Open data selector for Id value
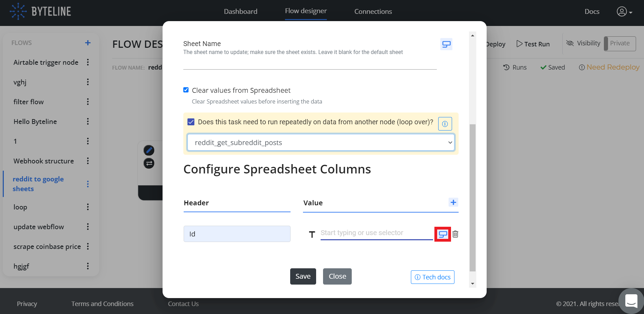The width and height of the screenshot is (644, 314). click(x=443, y=234)
